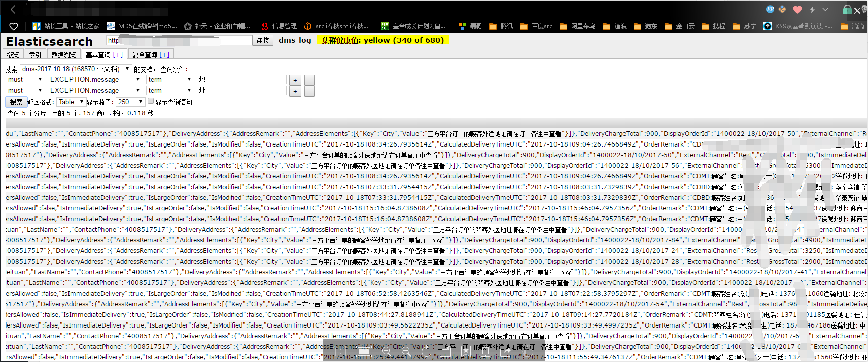868x362 pixels.
Task: Click the search value field containing 址
Action: (242, 90)
